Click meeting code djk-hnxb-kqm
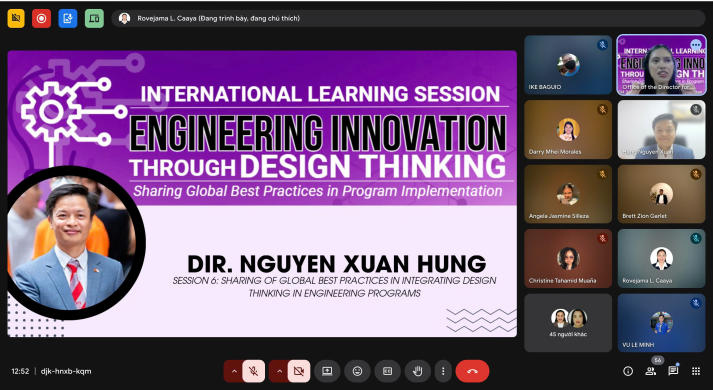713x390 pixels. pos(66,371)
